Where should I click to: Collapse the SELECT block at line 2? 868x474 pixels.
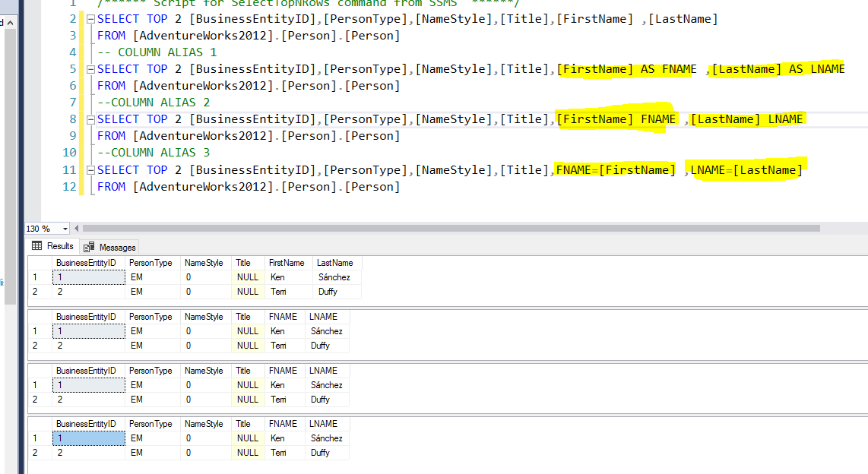point(90,19)
